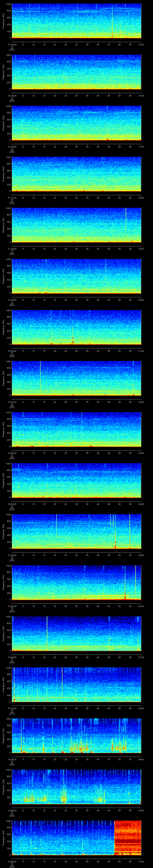Click the spectrogram panel starting at 15:14:00
This screenshot has width=153, height=868.
click(76, 21)
